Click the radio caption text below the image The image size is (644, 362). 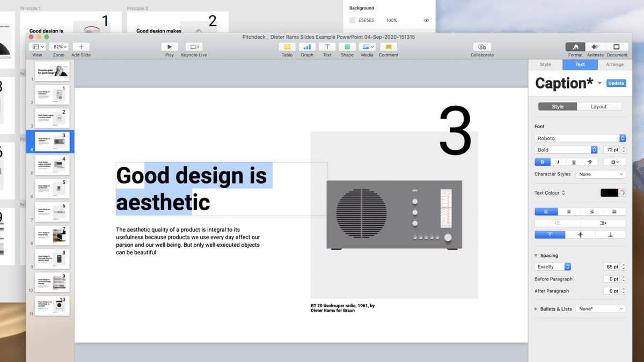point(343,308)
